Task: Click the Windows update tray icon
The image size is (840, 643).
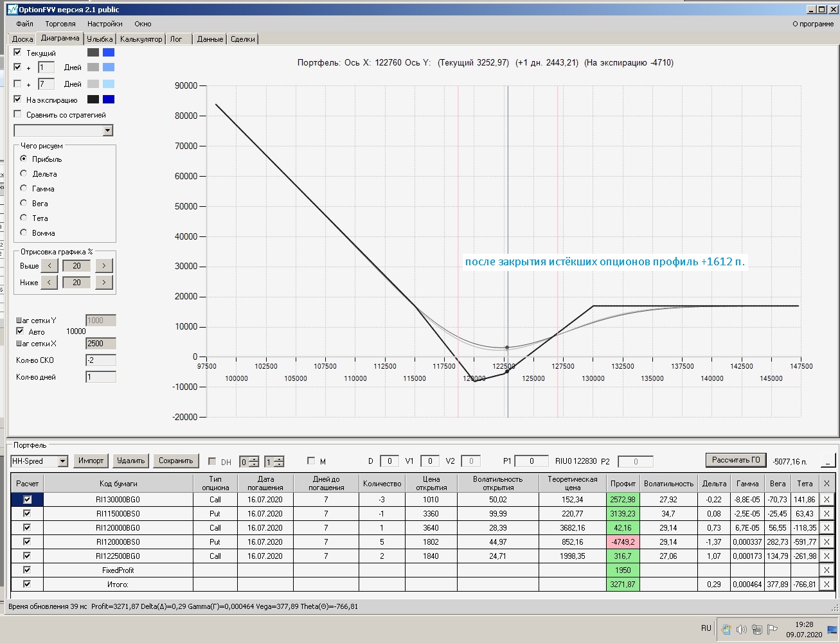Action: [726, 630]
